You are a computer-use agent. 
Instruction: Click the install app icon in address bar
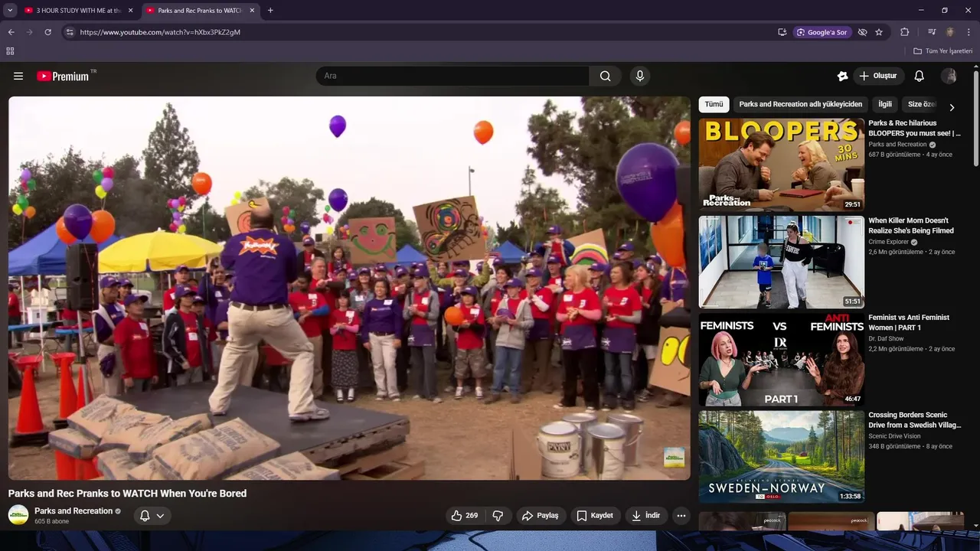pyautogui.click(x=782, y=32)
